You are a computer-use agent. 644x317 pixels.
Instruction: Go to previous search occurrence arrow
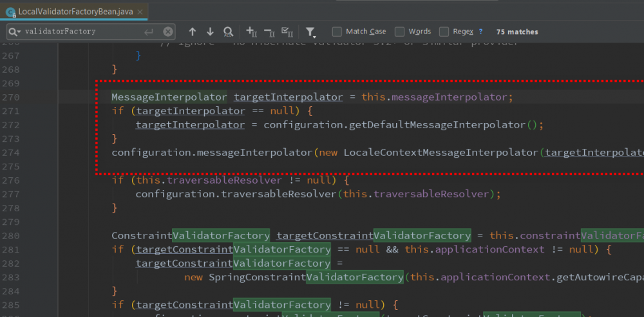click(x=192, y=32)
